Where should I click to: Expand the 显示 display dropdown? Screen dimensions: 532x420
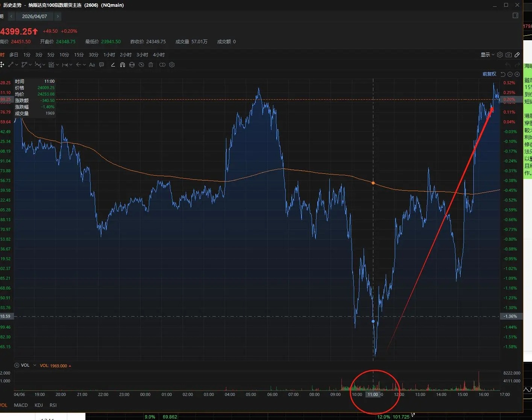pyautogui.click(x=487, y=55)
